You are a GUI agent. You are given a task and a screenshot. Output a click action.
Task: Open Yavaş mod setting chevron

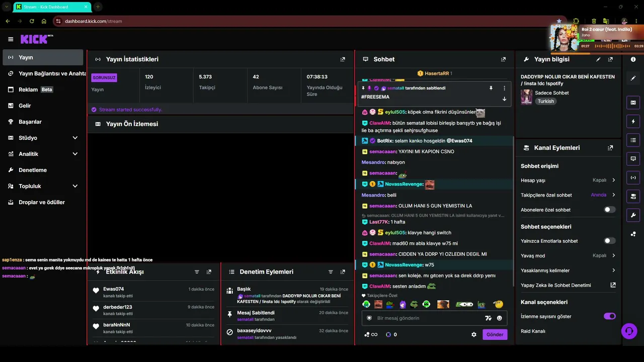pyautogui.click(x=613, y=255)
